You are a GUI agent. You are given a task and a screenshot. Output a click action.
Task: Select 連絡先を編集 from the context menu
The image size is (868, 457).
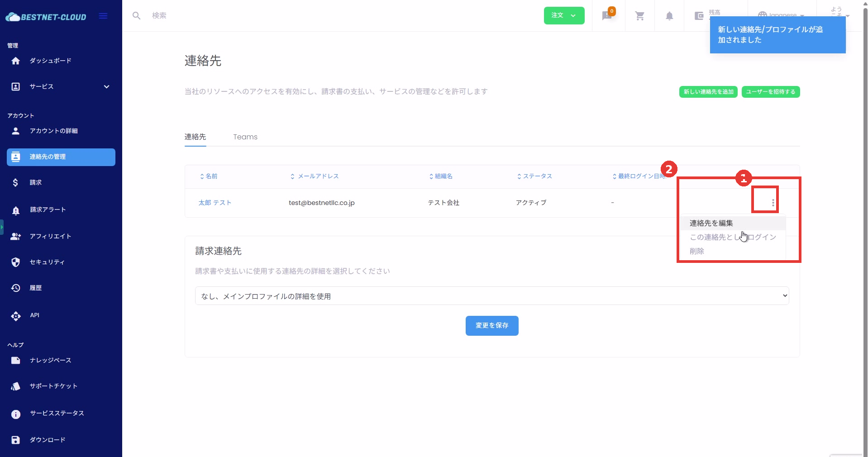tap(711, 223)
